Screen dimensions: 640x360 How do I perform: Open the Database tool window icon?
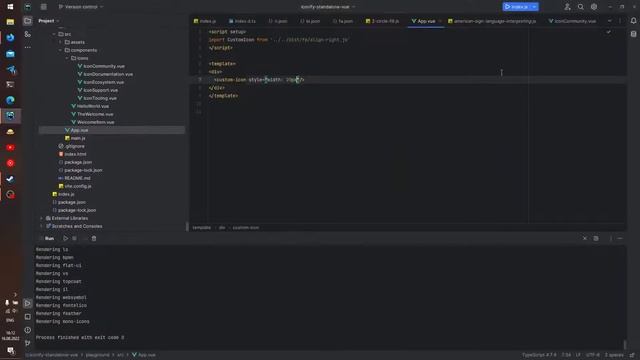[x=633, y=34]
